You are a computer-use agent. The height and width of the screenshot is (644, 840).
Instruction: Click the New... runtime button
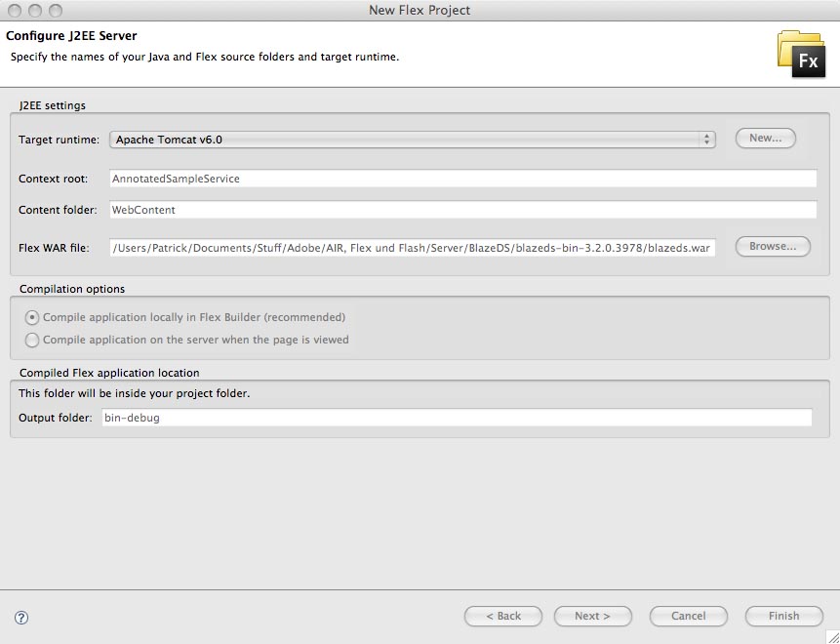tap(766, 139)
